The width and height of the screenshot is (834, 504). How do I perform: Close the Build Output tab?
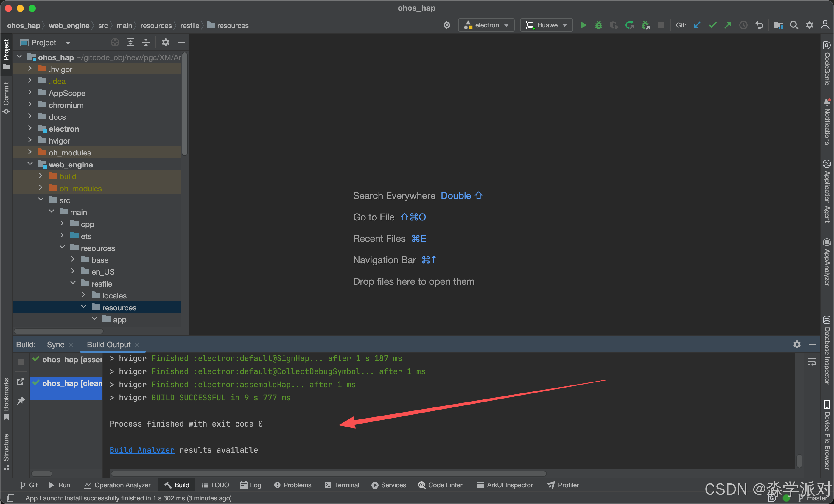137,345
